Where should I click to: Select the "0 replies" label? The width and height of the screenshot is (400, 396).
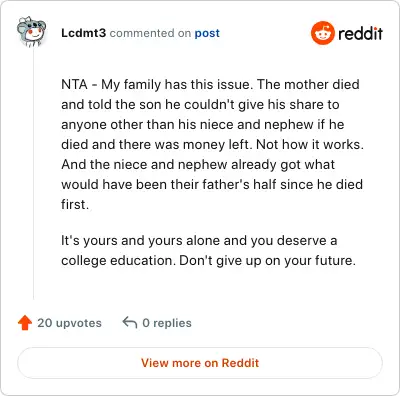tap(167, 323)
